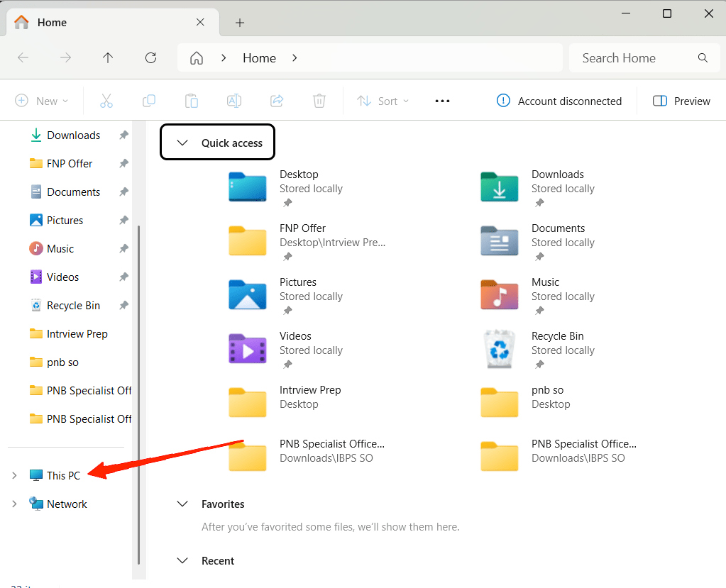726x588 pixels.
Task: Open the Pictures folder icon in main pane
Action: pyautogui.click(x=248, y=294)
